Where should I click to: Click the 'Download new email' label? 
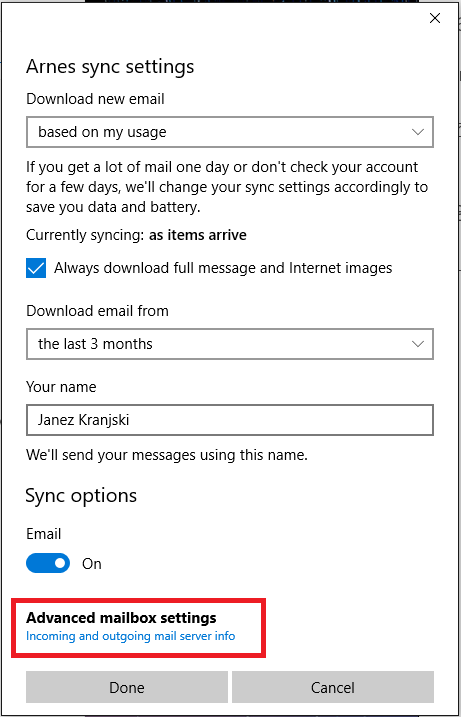(95, 99)
